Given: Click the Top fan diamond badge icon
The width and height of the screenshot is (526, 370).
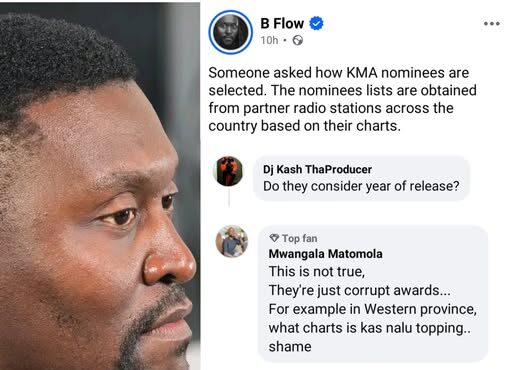Looking at the screenshot, I should [274, 238].
